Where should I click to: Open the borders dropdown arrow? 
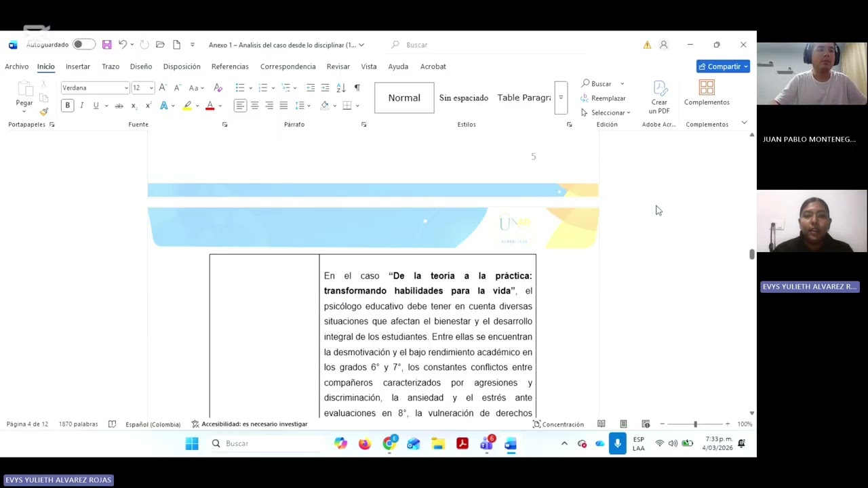tap(357, 106)
